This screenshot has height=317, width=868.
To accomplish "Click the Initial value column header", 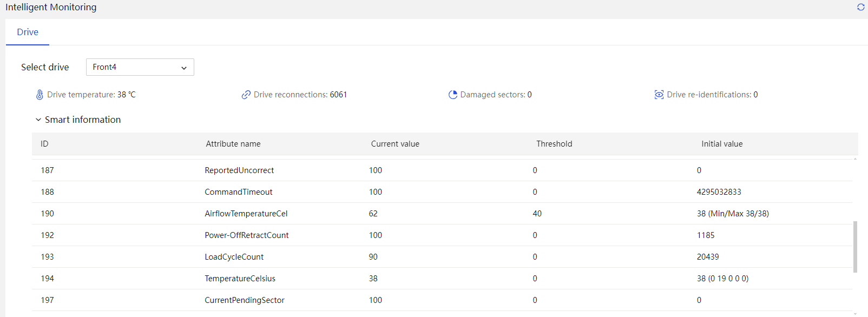I will pyautogui.click(x=722, y=144).
